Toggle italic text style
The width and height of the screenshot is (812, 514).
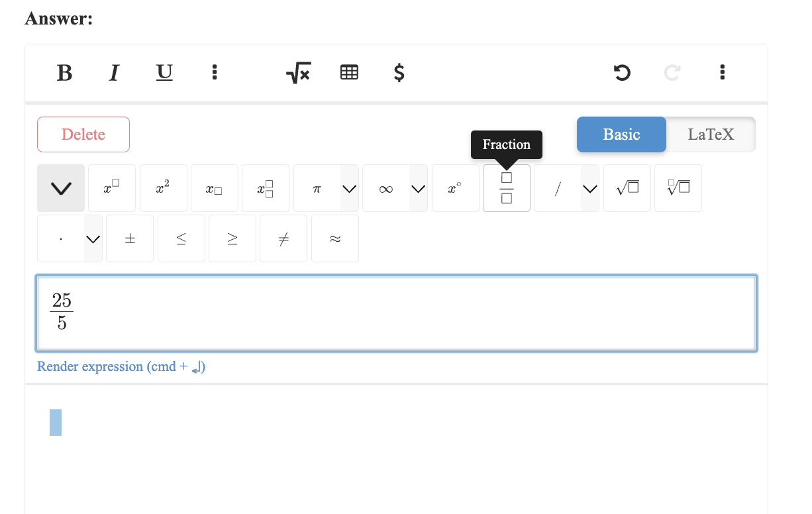pos(114,73)
